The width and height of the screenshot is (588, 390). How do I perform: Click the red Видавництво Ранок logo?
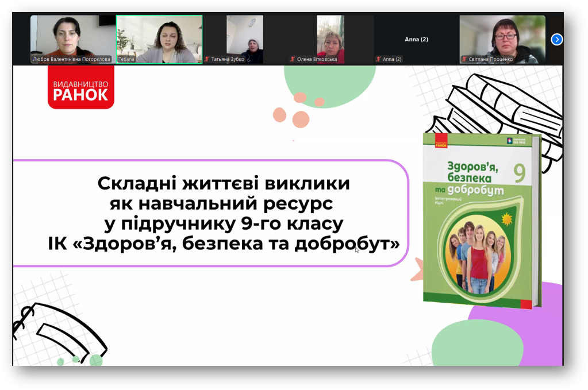pyautogui.click(x=80, y=87)
